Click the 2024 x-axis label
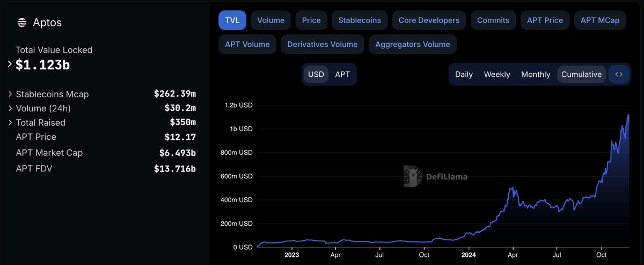 tap(469, 255)
